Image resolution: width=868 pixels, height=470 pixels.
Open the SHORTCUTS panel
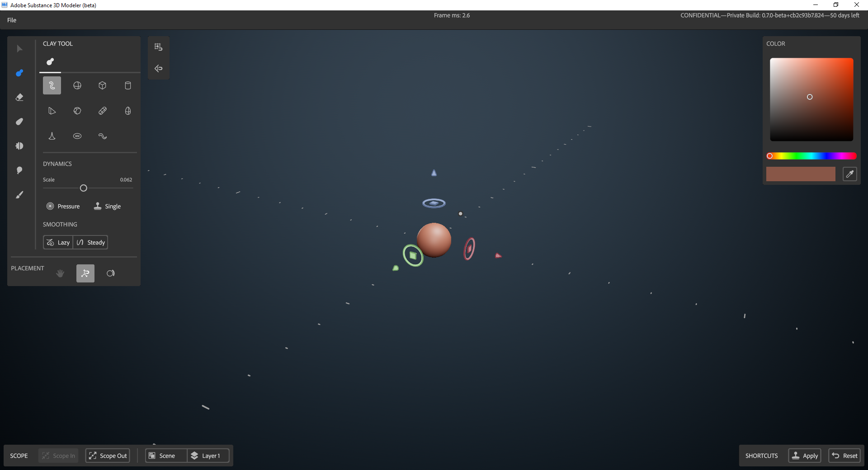coord(762,456)
